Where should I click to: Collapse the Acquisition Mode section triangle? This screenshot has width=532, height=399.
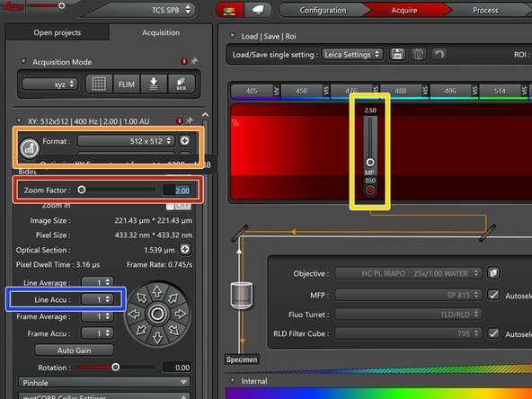pyautogui.click(x=23, y=61)
